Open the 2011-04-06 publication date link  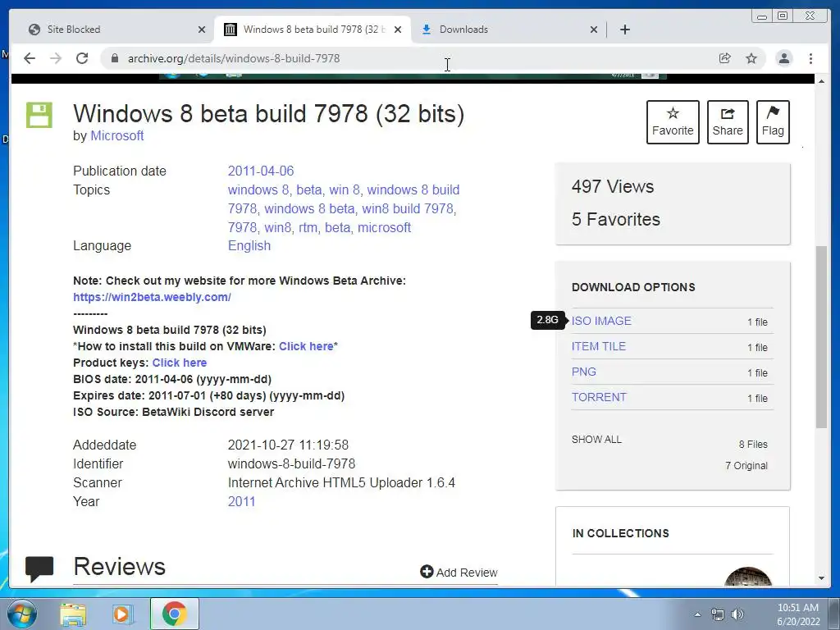click(x=261, y=171)
